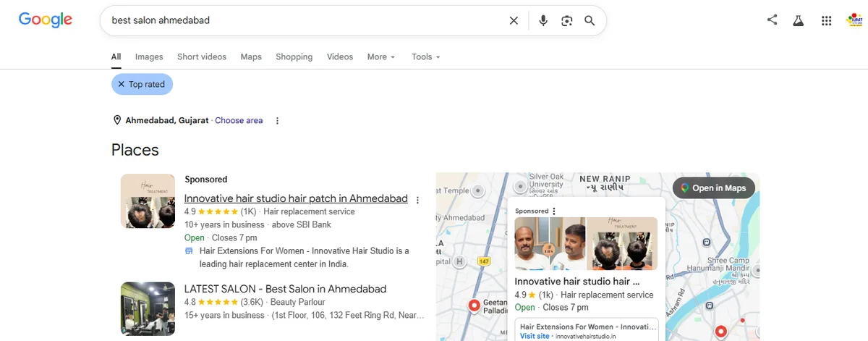Open LATEST SALON - Best Salon listing
868x341 pixels.
[285, 288]
